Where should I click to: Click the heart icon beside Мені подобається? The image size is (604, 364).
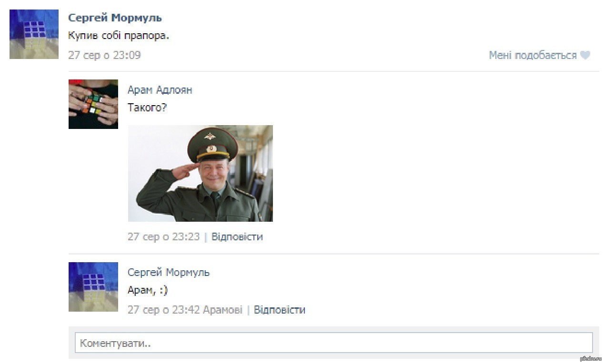point(585,56)
